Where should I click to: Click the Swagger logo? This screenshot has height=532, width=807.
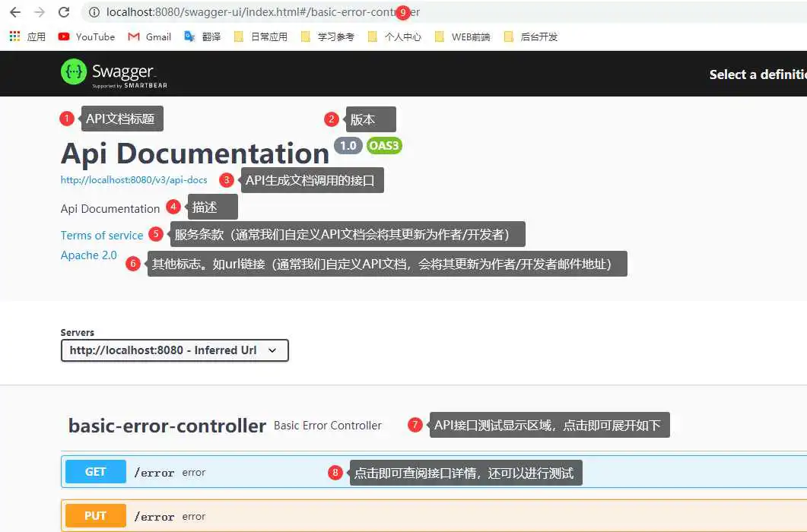pos(114,74)
